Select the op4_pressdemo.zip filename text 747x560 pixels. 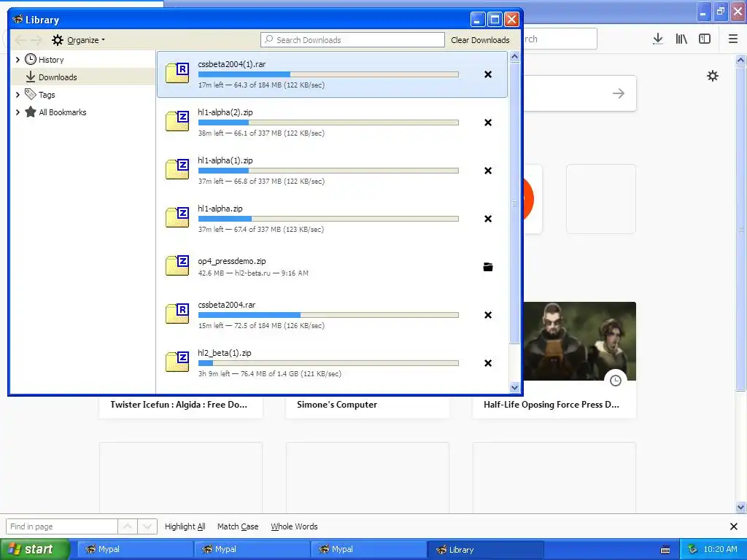click(231, 261)
